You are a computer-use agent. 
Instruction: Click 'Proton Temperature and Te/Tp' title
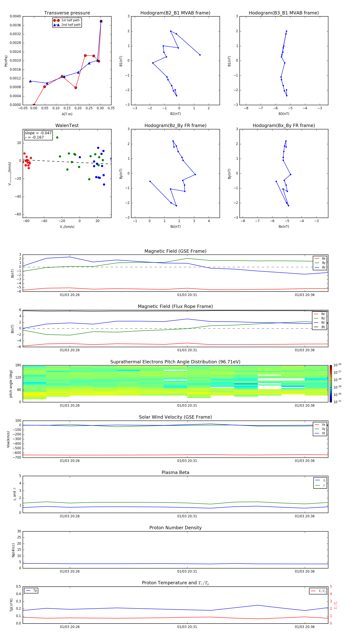[x=175, y=583]
